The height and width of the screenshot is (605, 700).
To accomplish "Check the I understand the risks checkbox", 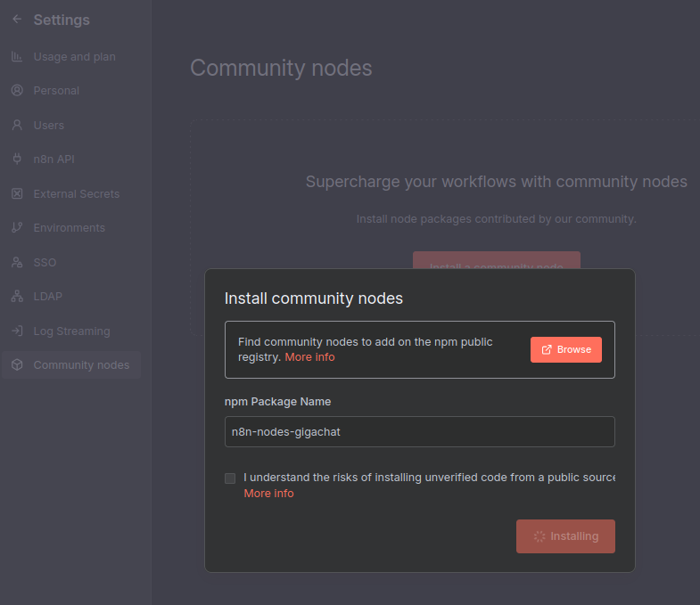I will coord(230,478).
